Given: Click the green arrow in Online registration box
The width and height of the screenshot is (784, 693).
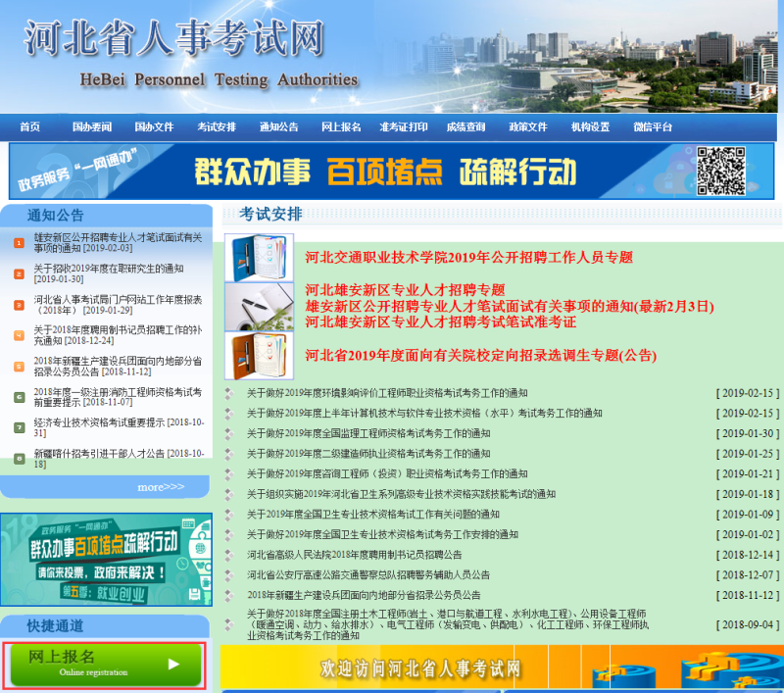Looking at the screenshot, I should 172,665.
